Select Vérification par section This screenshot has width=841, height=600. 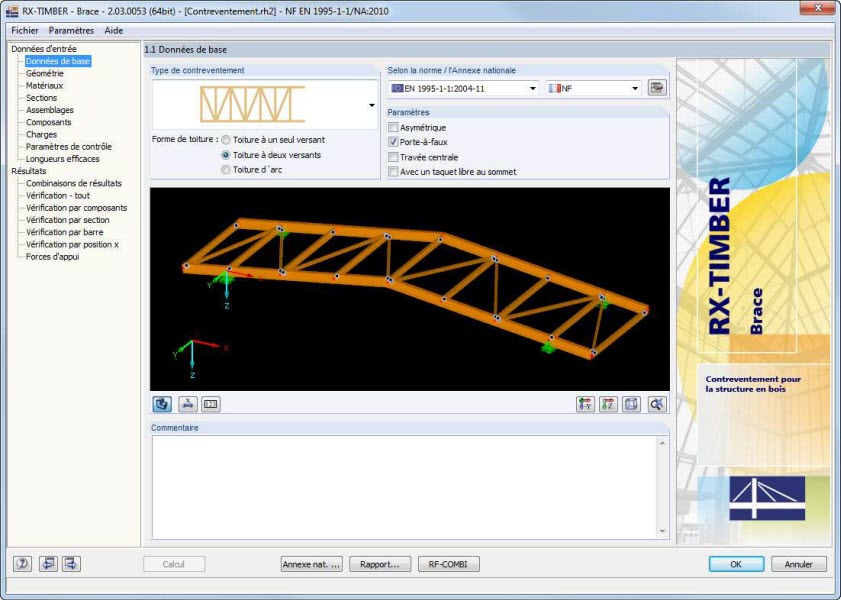[68, 220]
